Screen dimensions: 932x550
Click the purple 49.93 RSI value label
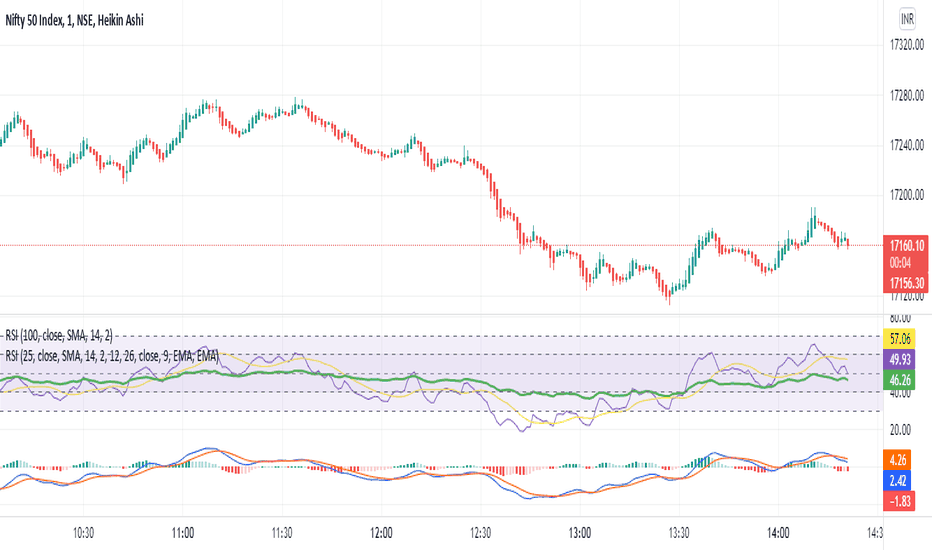(x=899, y=359)
